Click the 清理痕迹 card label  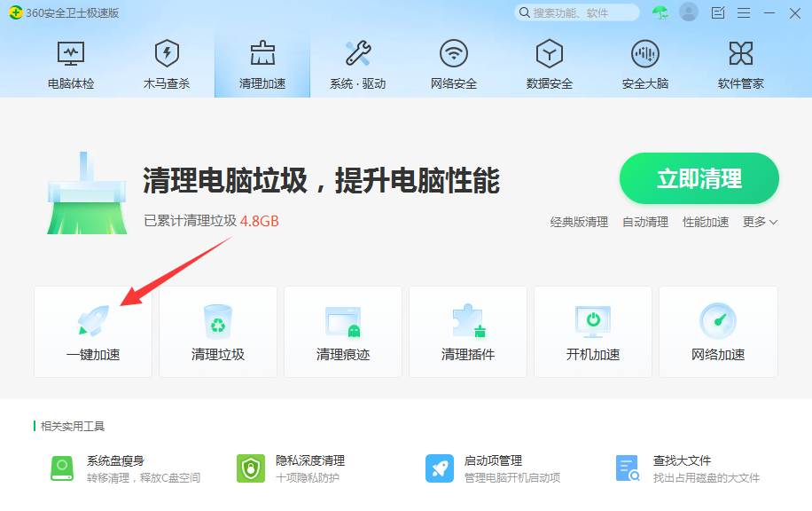pos(343,355)
